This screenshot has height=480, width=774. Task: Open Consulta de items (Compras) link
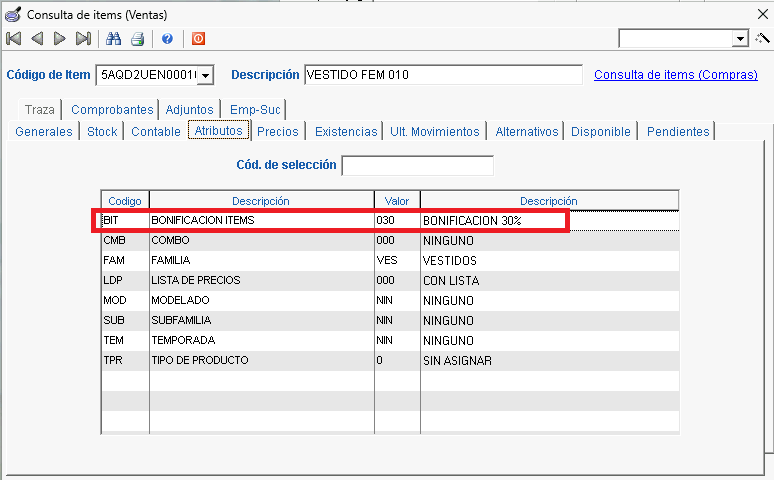[x=675, y=75]
